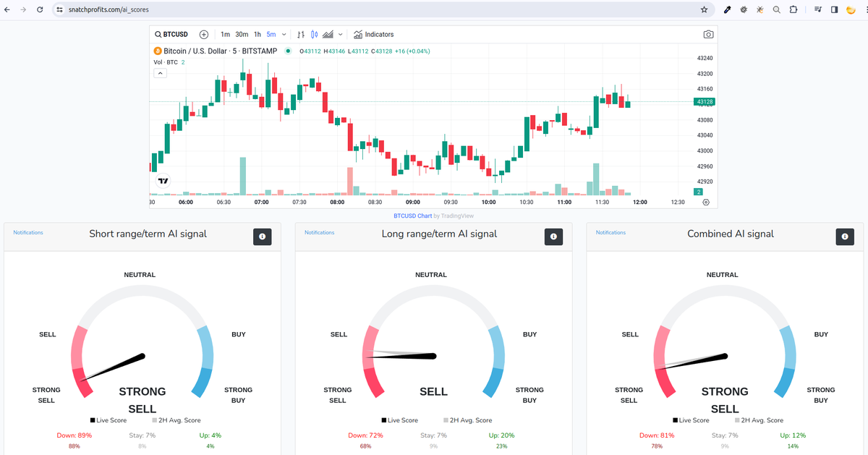Open the color picker eyedropper extension
Screen dimensions: 868x455
coord(727,9)
